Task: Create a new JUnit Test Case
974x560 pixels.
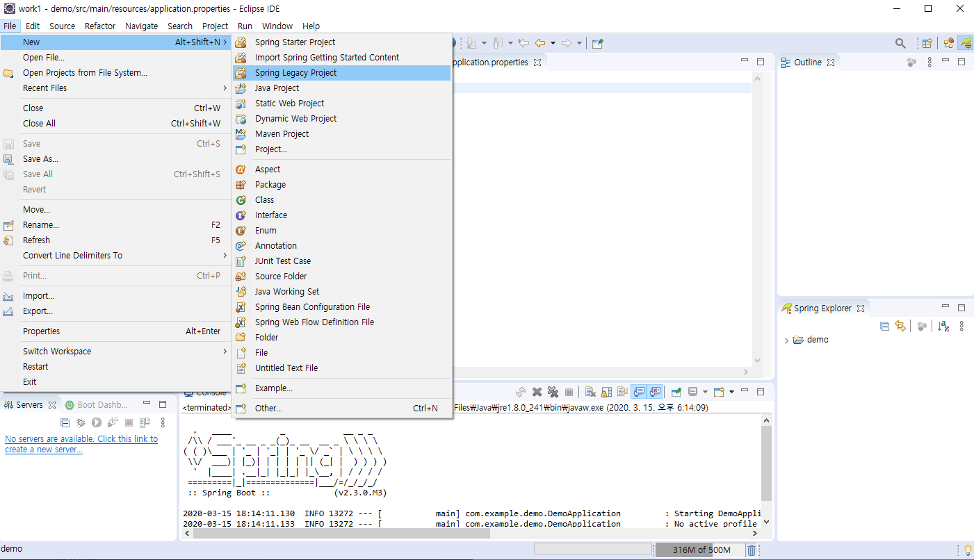Action: click(342, 261)
